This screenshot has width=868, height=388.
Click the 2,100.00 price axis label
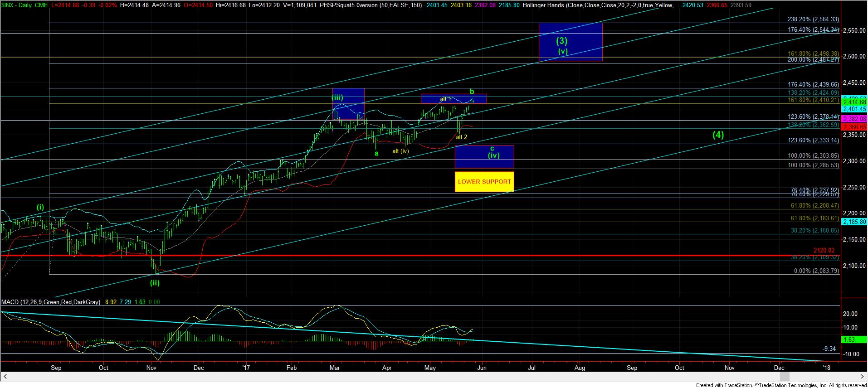(854, 266)
